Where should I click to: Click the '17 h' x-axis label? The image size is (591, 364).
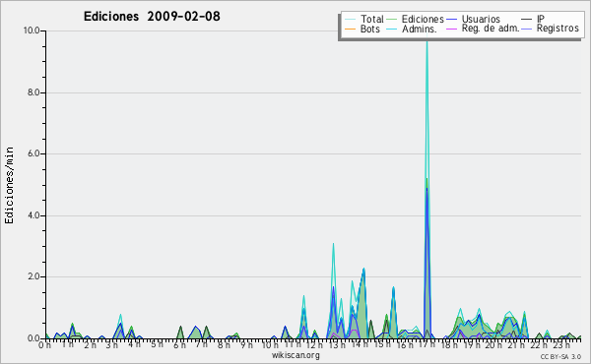click(427, 344)
